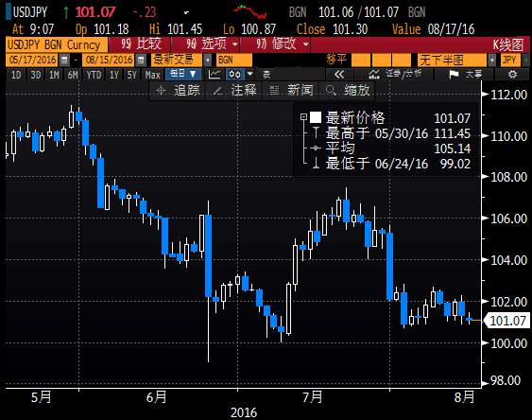This screenshot has width=532, height=420.
Task: Open the 最新交易 field dropdown arrow
Action: point(207,61)
